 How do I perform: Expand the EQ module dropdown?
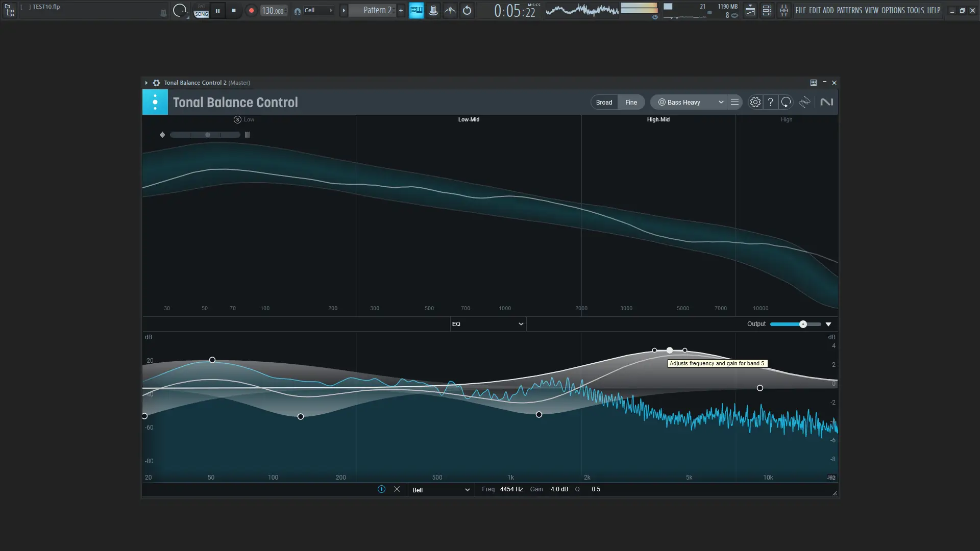click(487, 324)
